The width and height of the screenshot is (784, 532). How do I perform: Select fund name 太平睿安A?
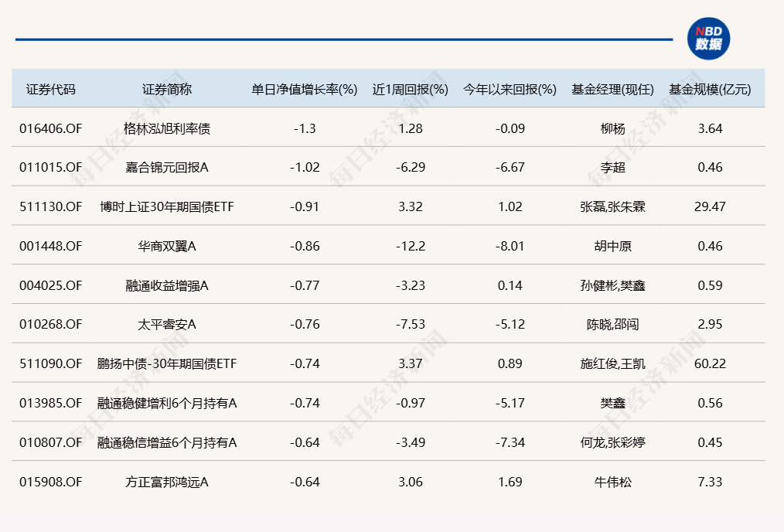point(166,325)
